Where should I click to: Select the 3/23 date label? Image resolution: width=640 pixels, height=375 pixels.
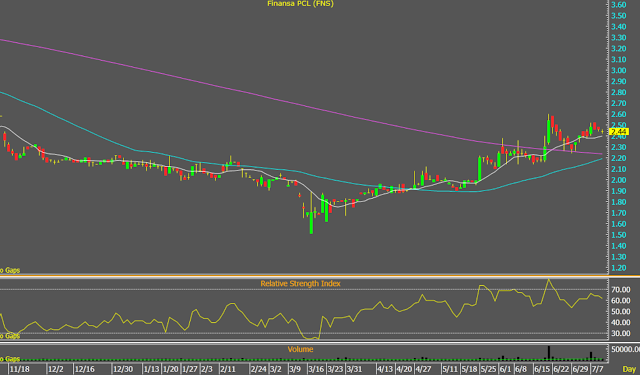pyautogui.click(x=335, y=369)
